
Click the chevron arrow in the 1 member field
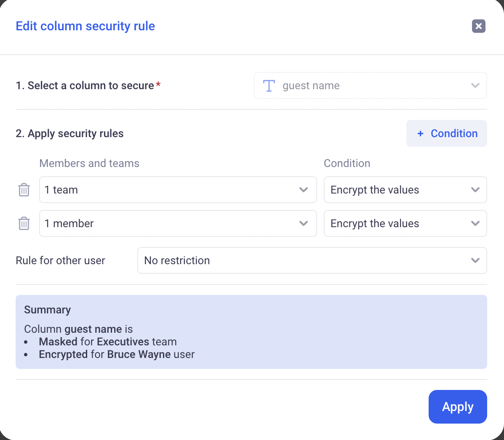[x=304, y=223]
